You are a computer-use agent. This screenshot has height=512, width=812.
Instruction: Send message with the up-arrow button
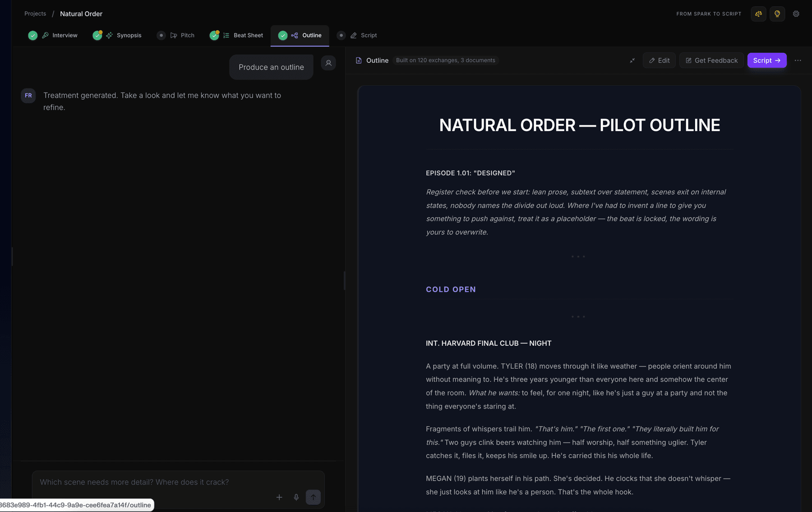click(x=313, y=497)
